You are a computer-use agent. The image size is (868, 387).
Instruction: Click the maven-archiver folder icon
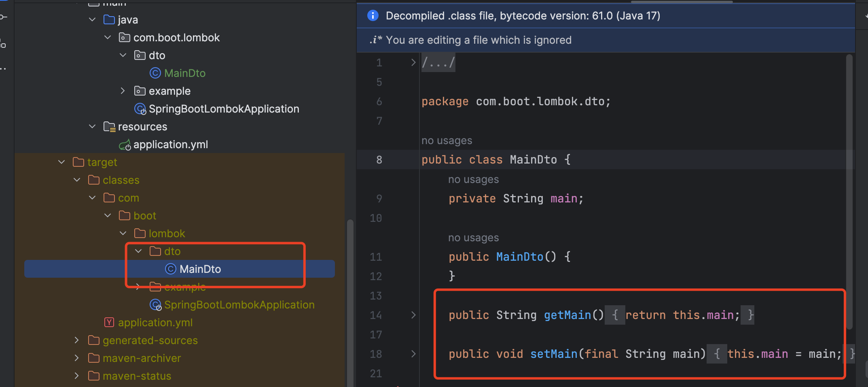[x=94, y=358]
